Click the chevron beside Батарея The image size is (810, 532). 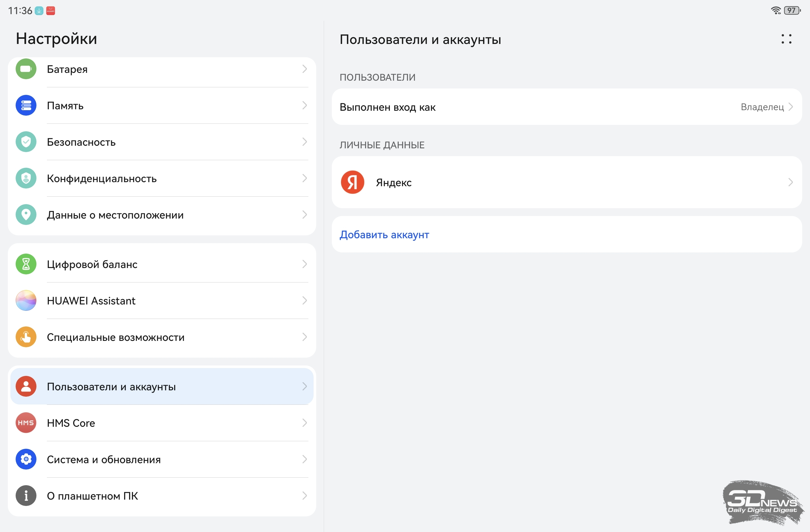coord(305,69)
